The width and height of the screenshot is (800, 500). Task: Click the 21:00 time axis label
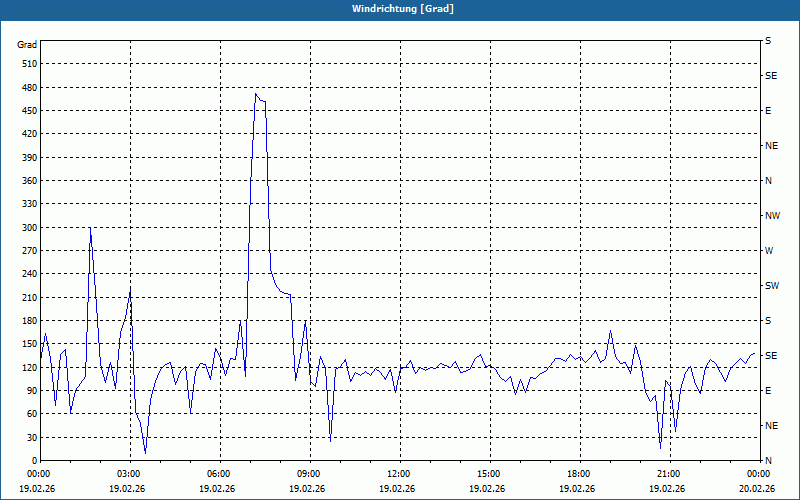pos(670,473)
